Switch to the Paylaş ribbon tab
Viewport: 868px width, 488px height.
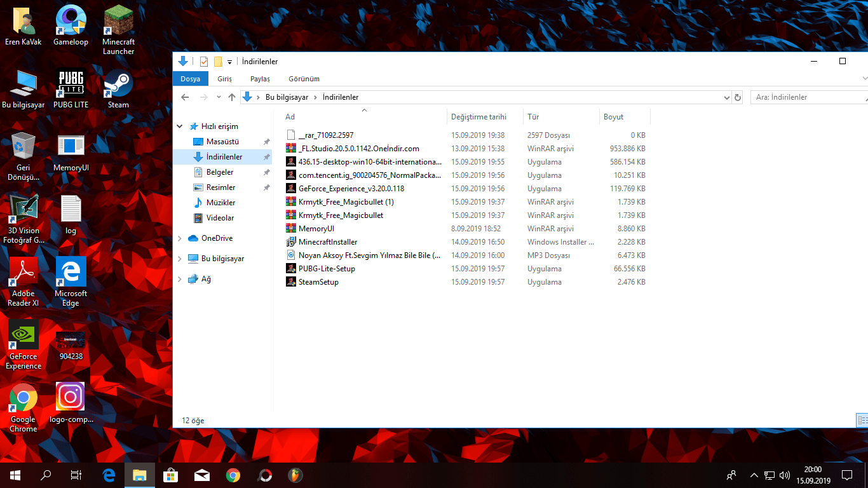click(260, 79)
